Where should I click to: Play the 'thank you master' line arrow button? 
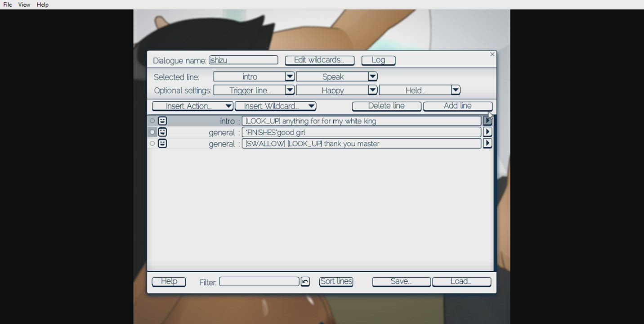tap(487, 143)
